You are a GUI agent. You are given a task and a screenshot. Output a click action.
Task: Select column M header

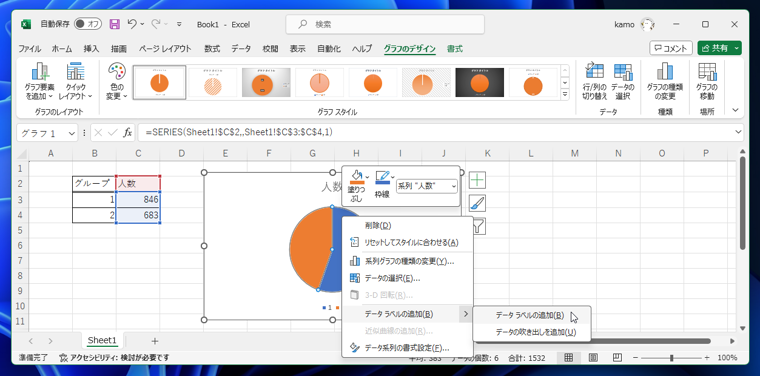click(x=574, y=153)
